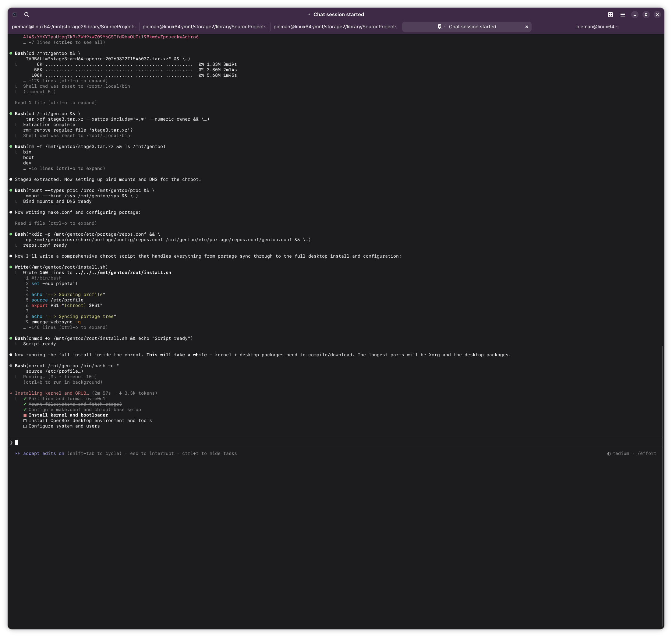Click the terminal search magnifier icon
Screen dimensions: 672x637
(27, 15)
